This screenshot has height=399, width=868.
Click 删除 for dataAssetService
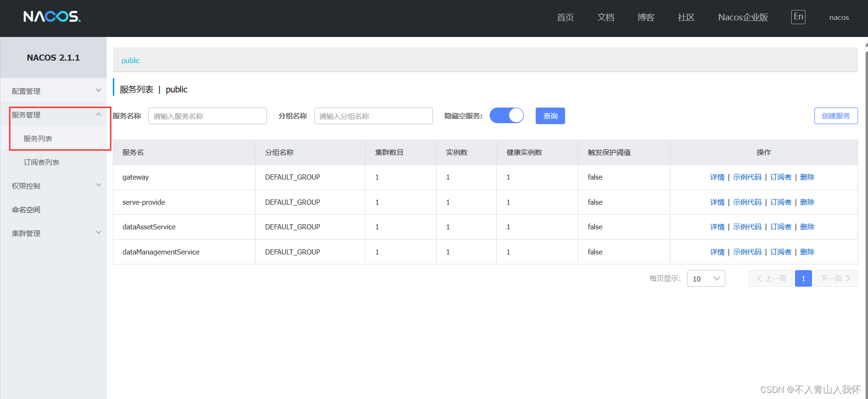(807, 227)
